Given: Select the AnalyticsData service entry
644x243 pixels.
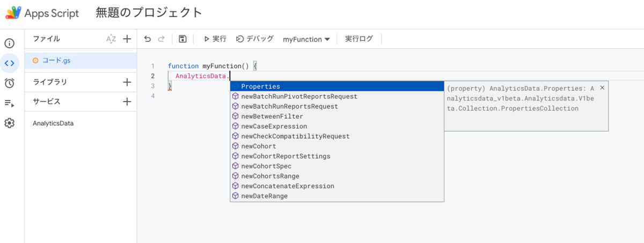Looking at the screenshot, I should [x=53, y=123].
